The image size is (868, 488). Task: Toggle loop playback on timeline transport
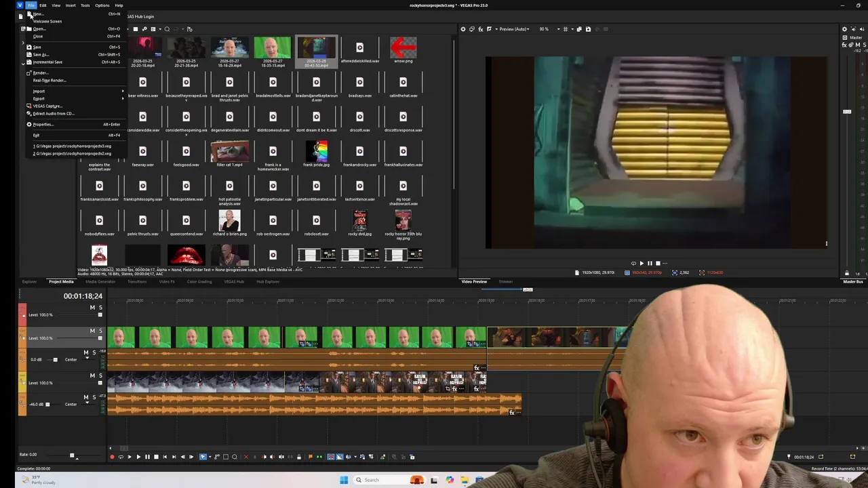120,457
